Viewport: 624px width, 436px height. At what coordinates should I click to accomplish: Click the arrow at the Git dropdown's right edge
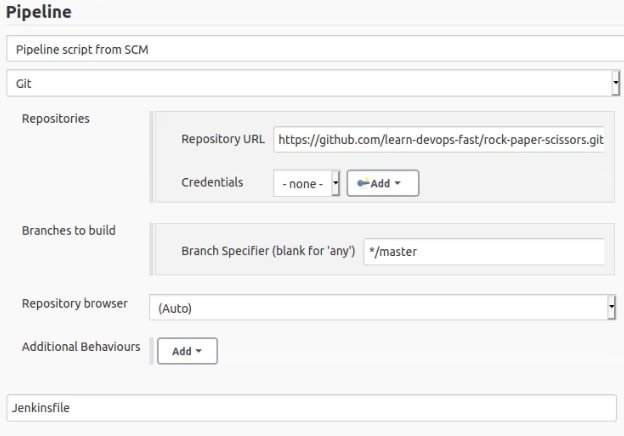[x=614, y=84]
